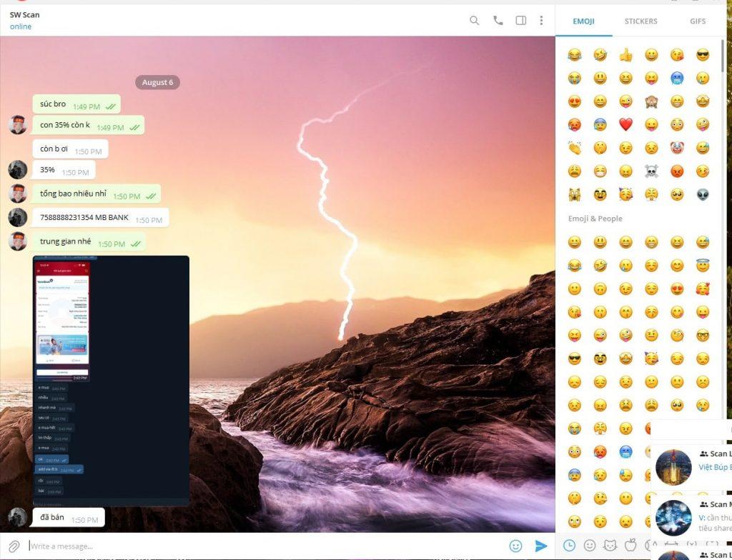Toggle the right side panel icon
This screenshot has width=732, height=560.
click(x=521, y=21)
